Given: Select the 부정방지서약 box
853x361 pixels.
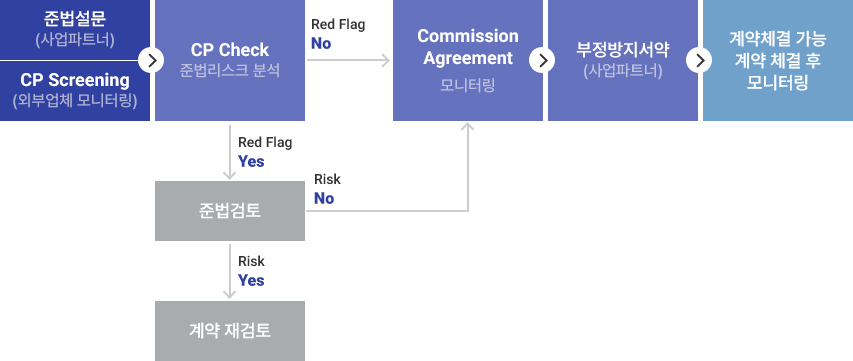Looking at the screenshot, I should [x=623, y=60].
